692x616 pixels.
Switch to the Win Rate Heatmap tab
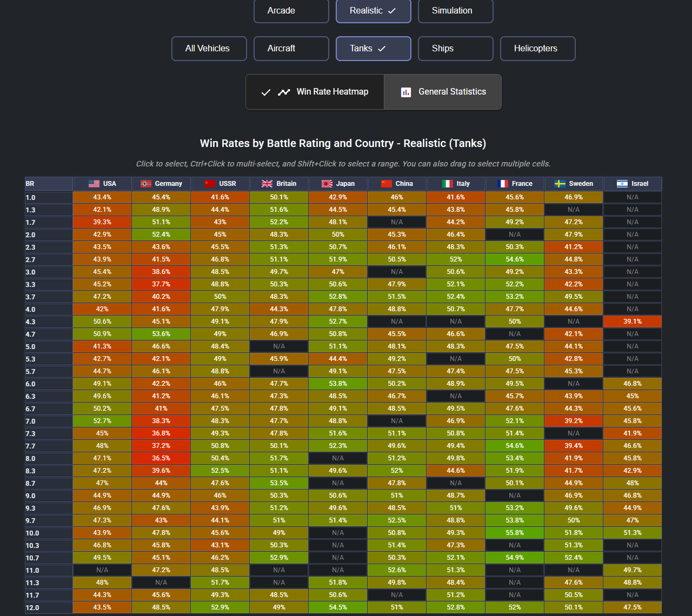(x=315, y=92)
